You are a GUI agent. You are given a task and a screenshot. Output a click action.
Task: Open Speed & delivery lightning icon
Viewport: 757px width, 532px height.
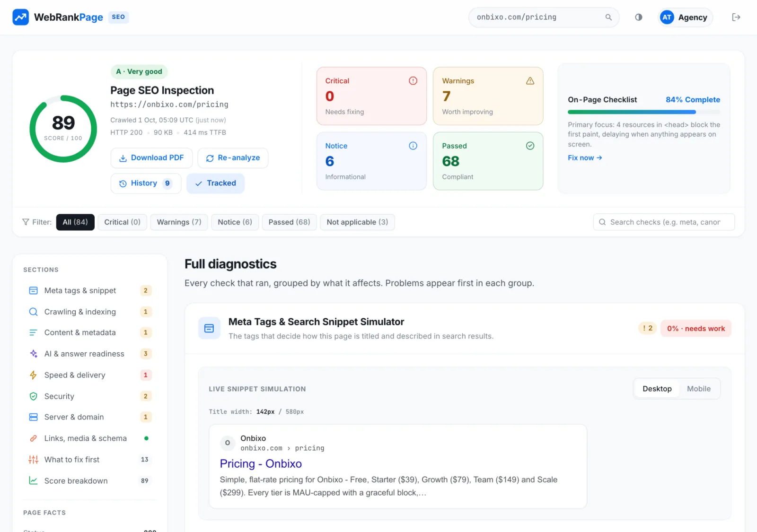[33, 375]
